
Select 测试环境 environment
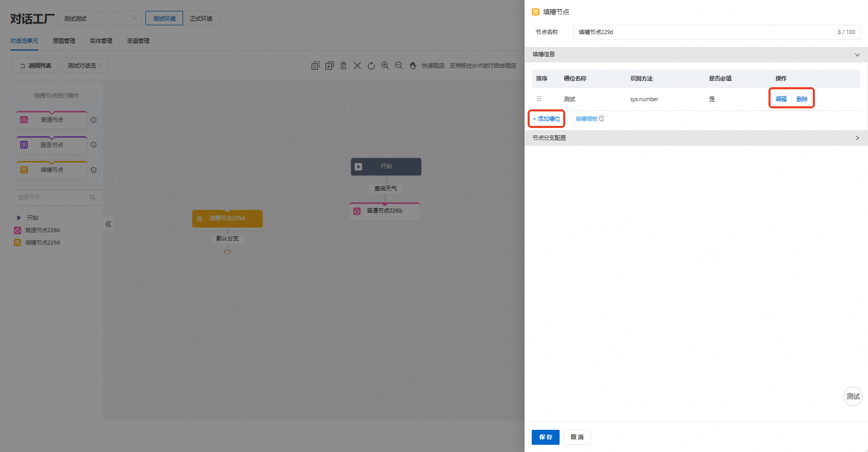tap(164, 19)
